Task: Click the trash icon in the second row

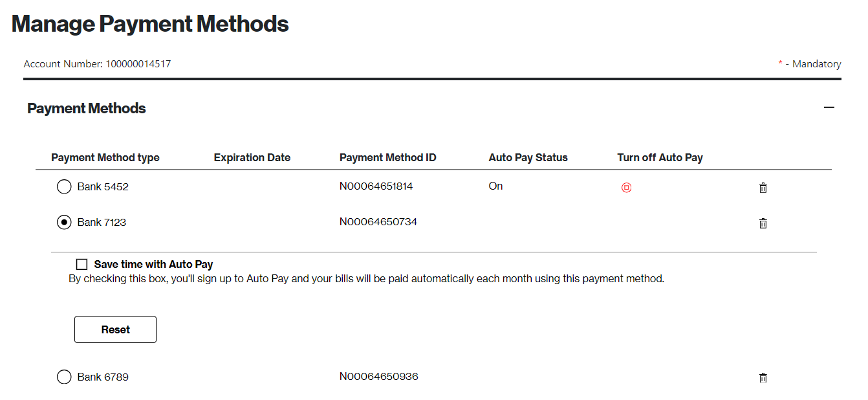Action: [x=763, y=223]
